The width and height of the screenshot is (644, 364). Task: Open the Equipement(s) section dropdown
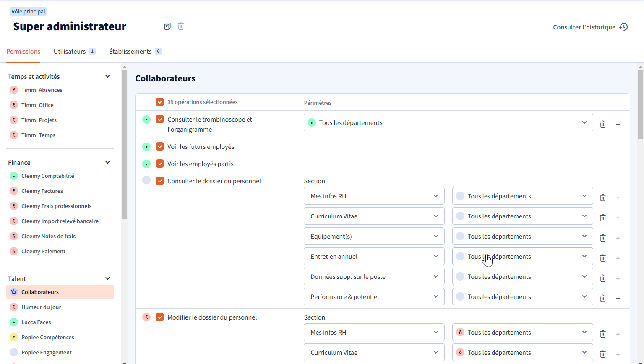(374, 236)
